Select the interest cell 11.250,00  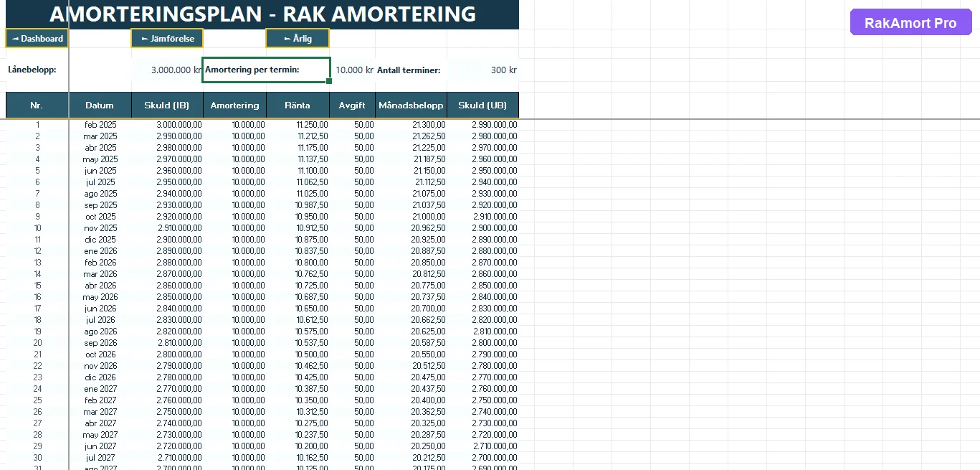(298, 125)
